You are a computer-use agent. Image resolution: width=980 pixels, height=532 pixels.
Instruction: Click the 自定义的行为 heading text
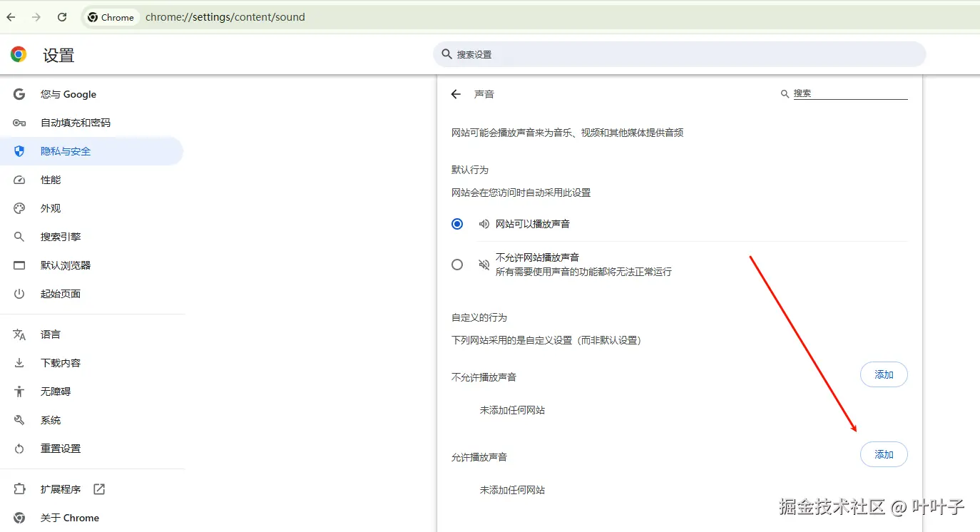(x=479, y=317)
